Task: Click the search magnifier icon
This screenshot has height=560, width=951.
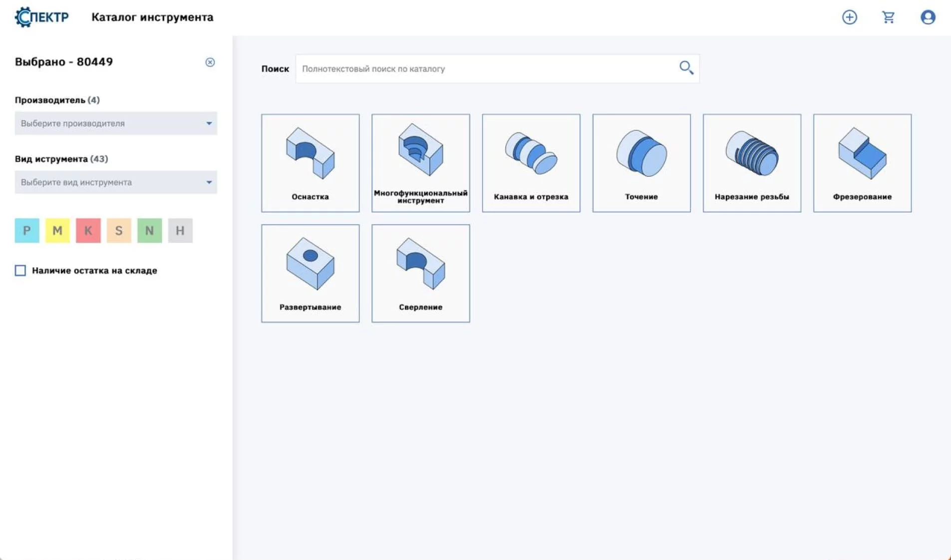Action: coord(686,68)
